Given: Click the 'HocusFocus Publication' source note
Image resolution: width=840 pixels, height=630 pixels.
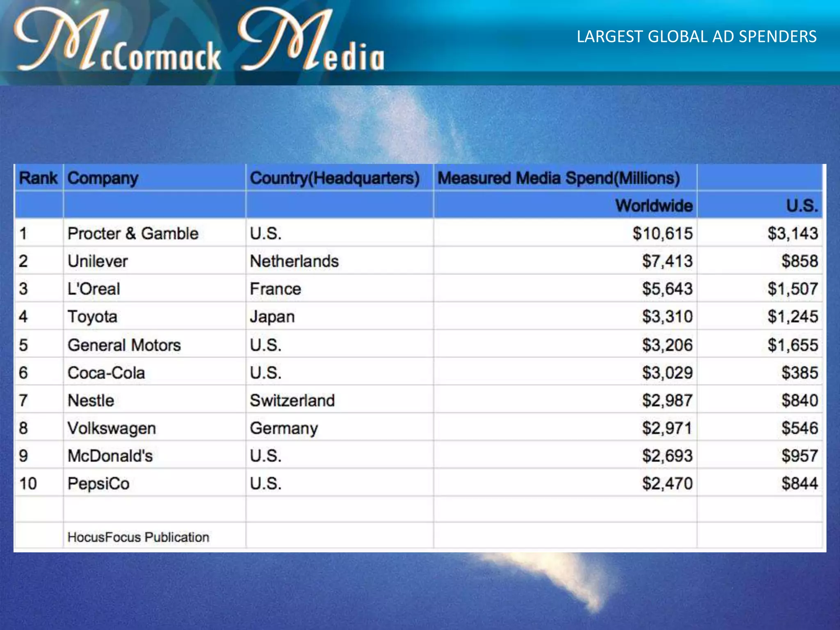Looking at the screenshot, I should (x=138, y=537).
